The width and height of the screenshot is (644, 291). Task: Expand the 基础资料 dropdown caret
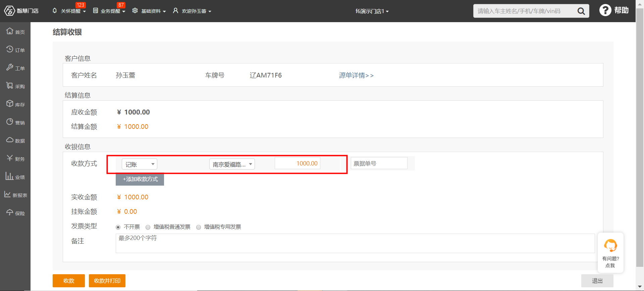click(x=164, y=11)
